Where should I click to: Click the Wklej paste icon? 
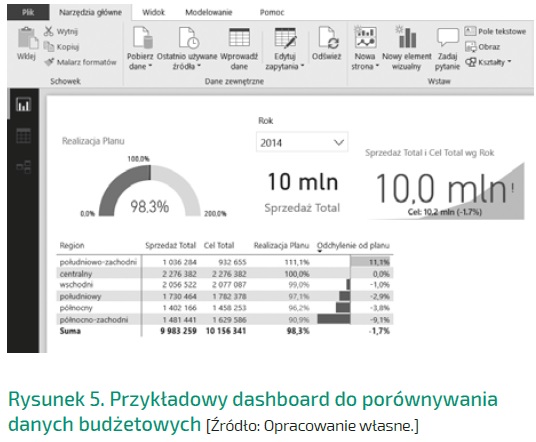point(27,37)
